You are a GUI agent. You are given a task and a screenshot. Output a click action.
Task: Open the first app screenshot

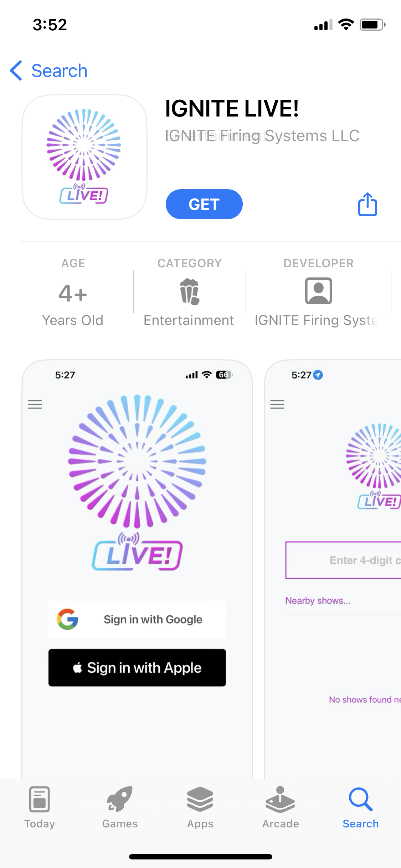(138, 570)
